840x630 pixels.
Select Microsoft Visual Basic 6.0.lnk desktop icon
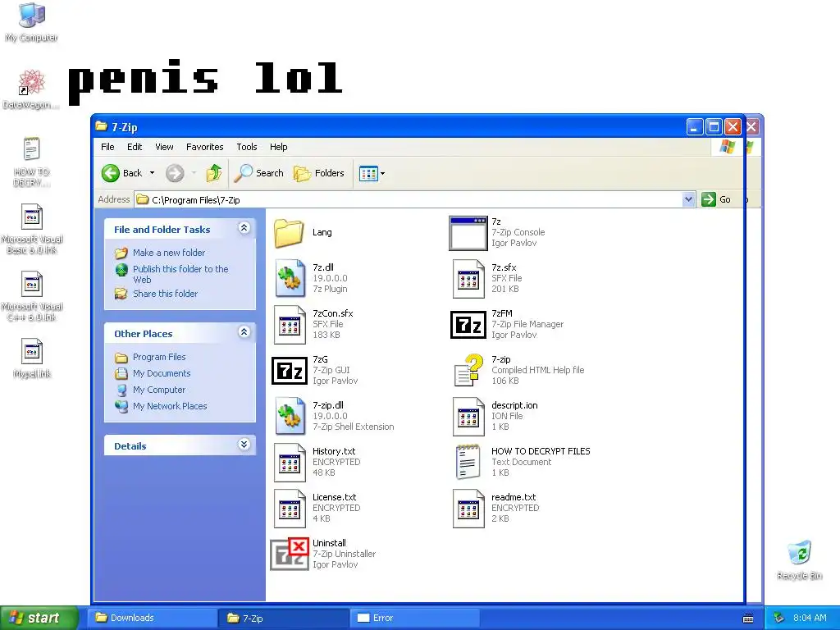pyautogui.click(x=32, y=229)
